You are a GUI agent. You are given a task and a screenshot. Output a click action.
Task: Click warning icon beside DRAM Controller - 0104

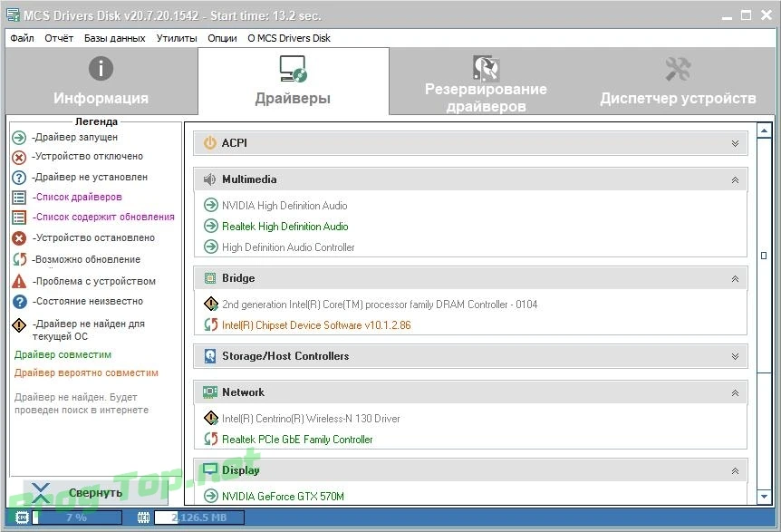coord(211,304)
